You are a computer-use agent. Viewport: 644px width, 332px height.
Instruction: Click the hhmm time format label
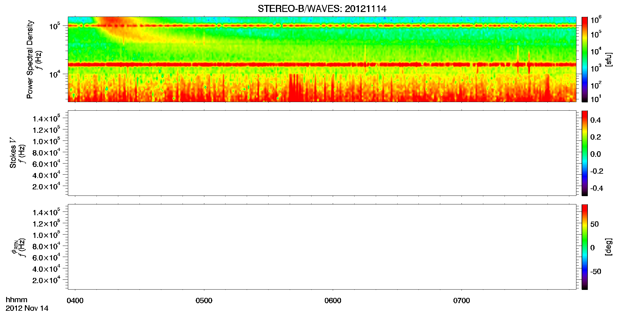tap(17, 300)
